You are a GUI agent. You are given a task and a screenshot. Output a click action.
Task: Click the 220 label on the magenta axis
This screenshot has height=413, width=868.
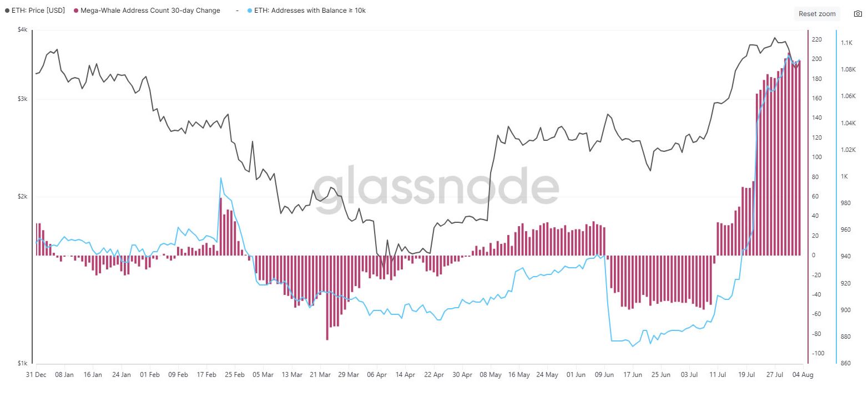point(817,39)
